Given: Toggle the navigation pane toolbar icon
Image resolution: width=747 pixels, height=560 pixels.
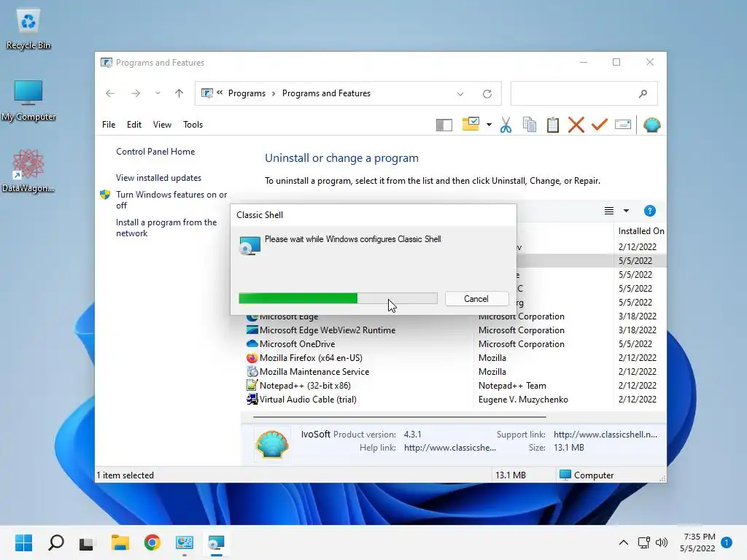Looking at the screenshot, I should [x=444, y=125].
